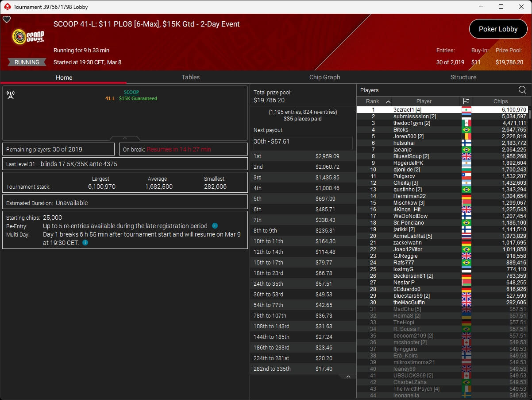Click the PokerStars logo in title bar
The height and width of the screenshot is (400, 532).
[x=7, y=7]
